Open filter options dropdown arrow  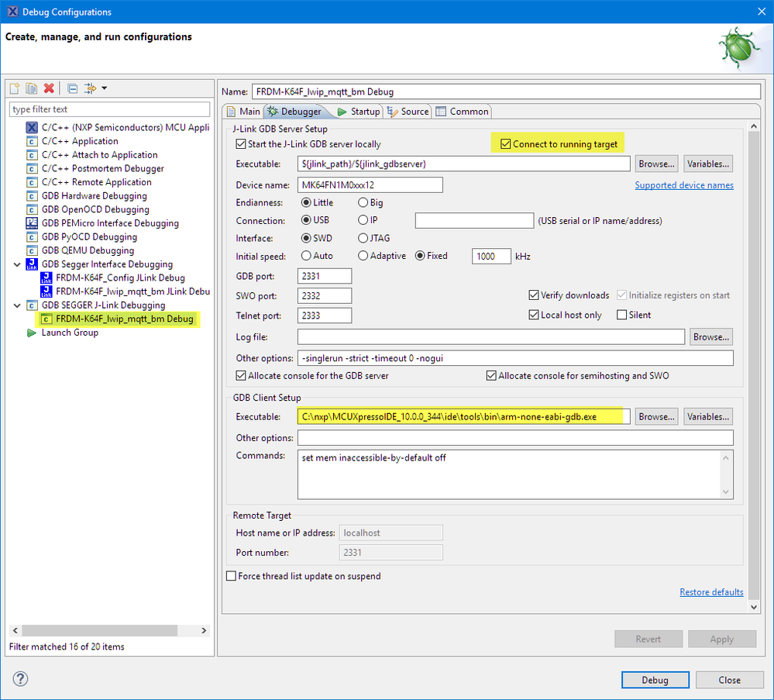(104, 88)
